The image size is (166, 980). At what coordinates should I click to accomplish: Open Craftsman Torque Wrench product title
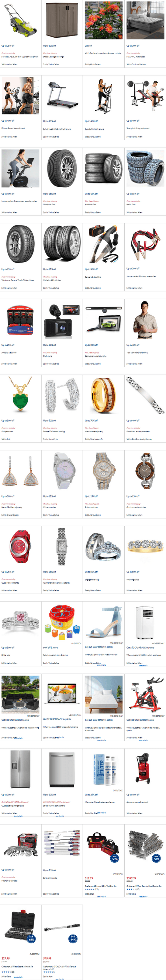59,967
